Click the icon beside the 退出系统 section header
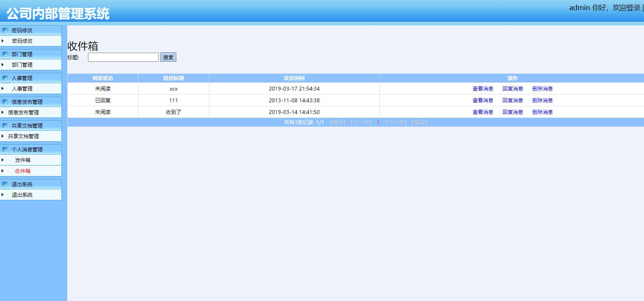 coord(5,184)
